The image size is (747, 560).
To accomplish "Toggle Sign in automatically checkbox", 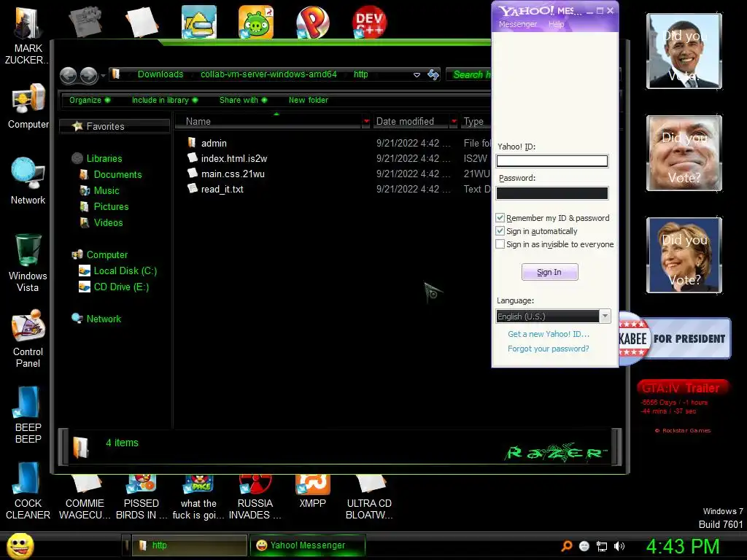I will tap(500, 231).
